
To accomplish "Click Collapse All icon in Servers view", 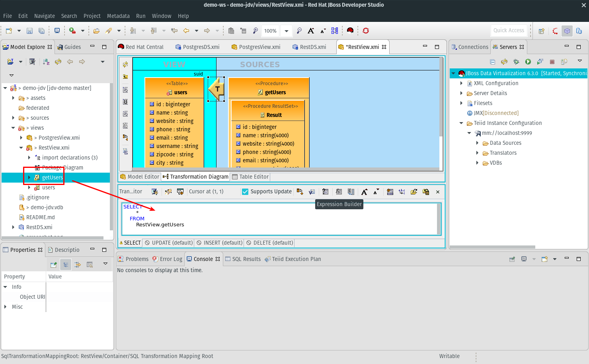I will pos(492,62).
